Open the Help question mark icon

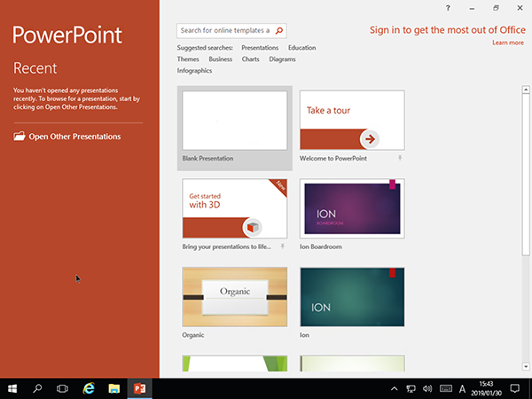point(448,8)
